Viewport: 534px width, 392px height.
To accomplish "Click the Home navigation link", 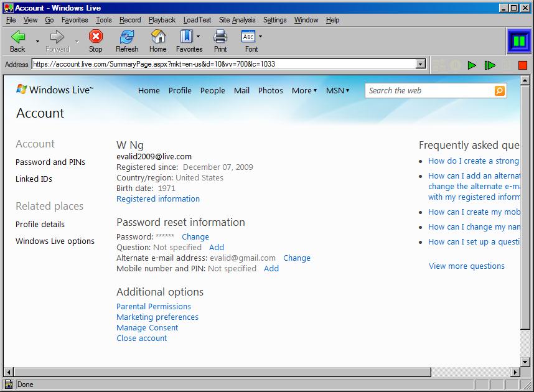I will point(149,91).
